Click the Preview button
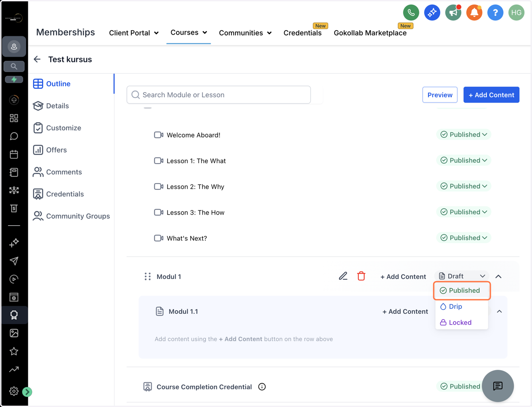The image size is (532, 407). point(440,95)
